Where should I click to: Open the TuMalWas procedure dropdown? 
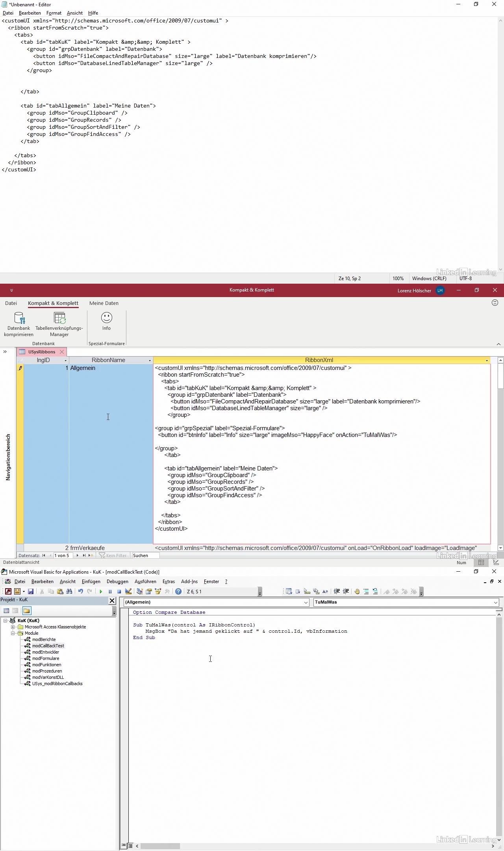pos(495,602)
